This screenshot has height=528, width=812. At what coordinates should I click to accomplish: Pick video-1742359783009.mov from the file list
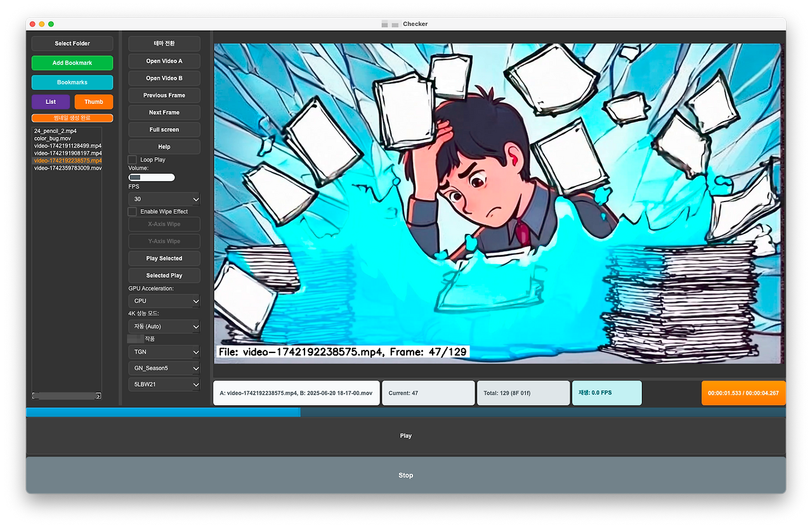pyautogui.click(x=67, y=169)
